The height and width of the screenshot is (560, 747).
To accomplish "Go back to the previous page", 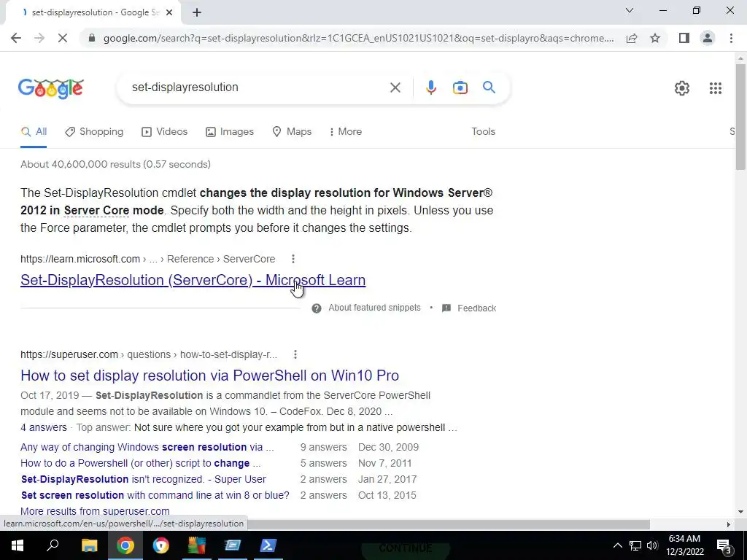I will click(x=16, y=38).
